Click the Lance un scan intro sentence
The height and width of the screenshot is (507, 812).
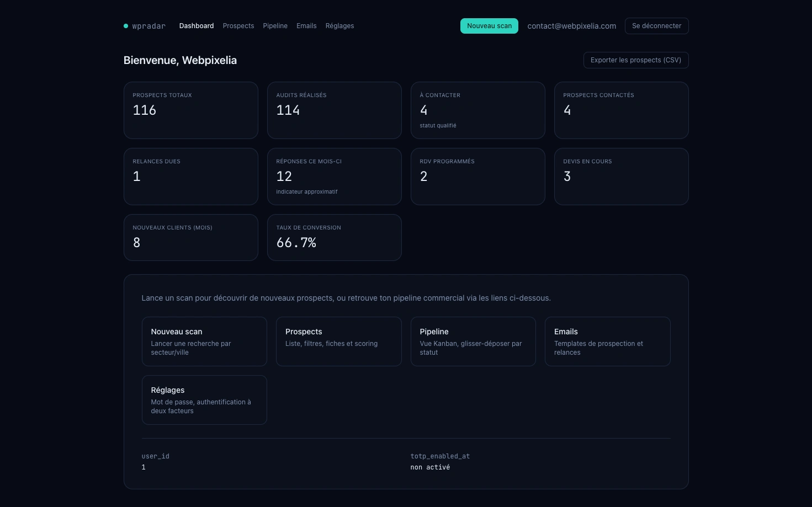tap(346, 298)
